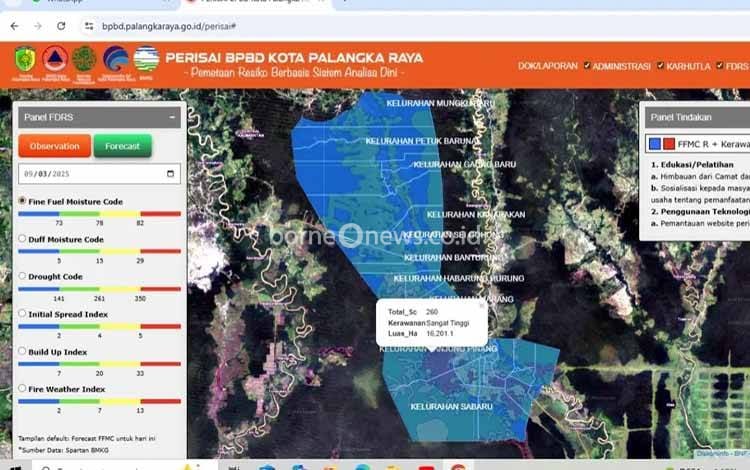Select Duff Moisture Code radio

[x=22, y=238]
